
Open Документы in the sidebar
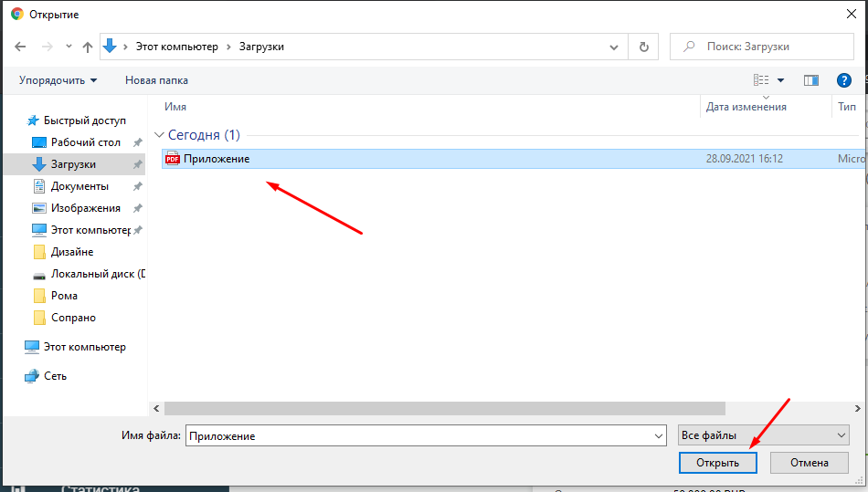coord(79,186)
